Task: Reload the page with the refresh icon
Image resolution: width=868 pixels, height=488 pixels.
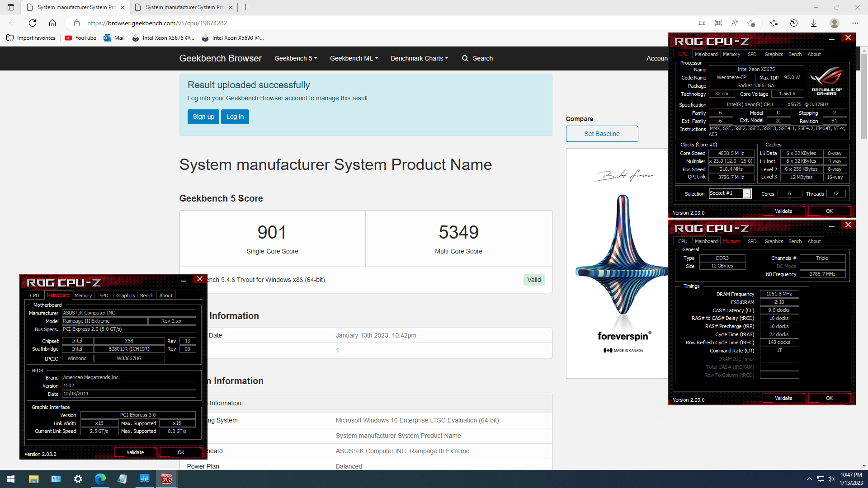Action: (x=33, y=23)
